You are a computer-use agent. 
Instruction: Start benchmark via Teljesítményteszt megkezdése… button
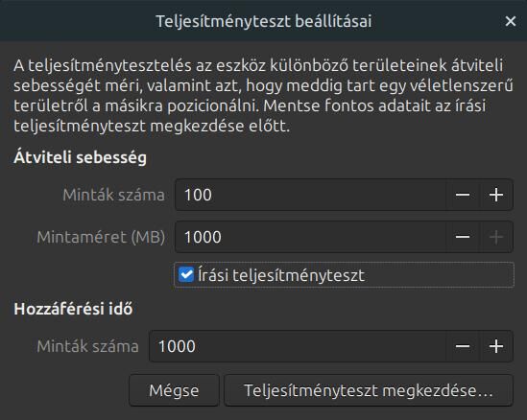pos(369,390)
